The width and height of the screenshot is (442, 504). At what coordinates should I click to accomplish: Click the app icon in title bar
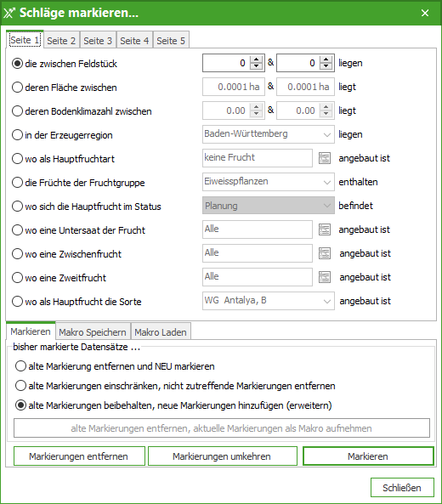pyautogui.click(x=9, y=13)
